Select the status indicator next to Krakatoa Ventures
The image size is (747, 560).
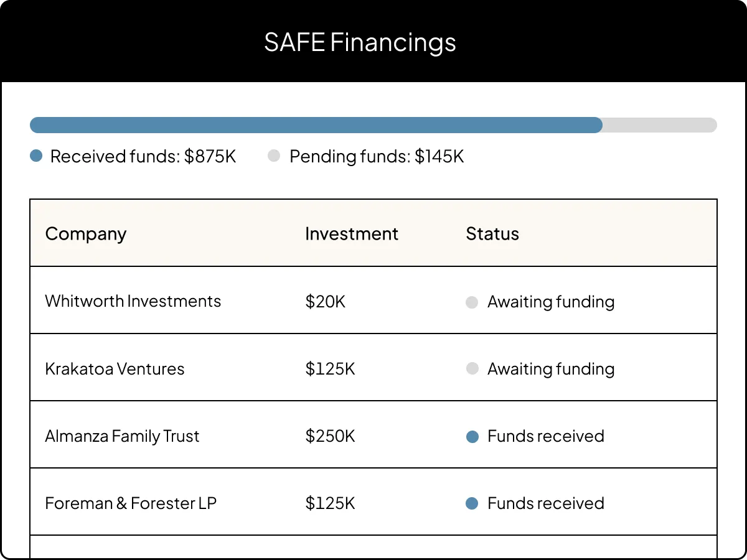[x=472, y=368]
